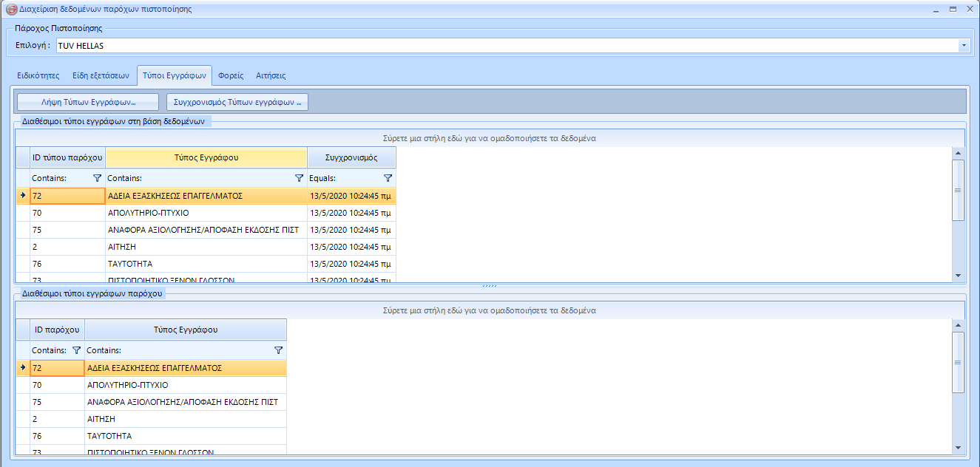The image size is (980, 467).
Task: Open the Είδη εξετάσεων tab
Action: 101,75
